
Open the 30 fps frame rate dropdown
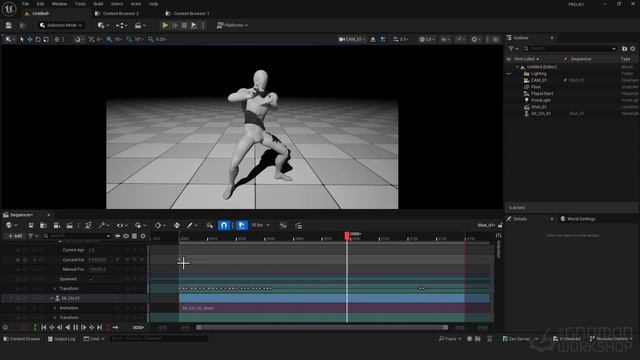(x=260, y=225)
